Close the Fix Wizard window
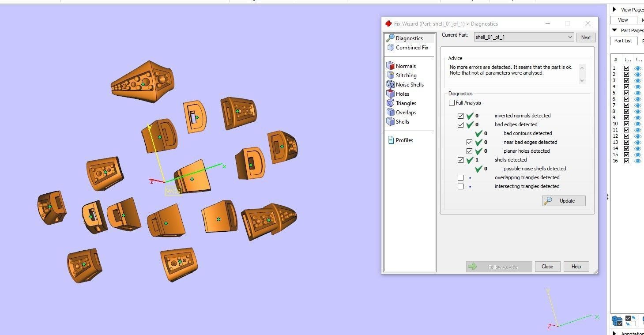The image size is (644, 335). pyautogui.click(x=588, y=24)
